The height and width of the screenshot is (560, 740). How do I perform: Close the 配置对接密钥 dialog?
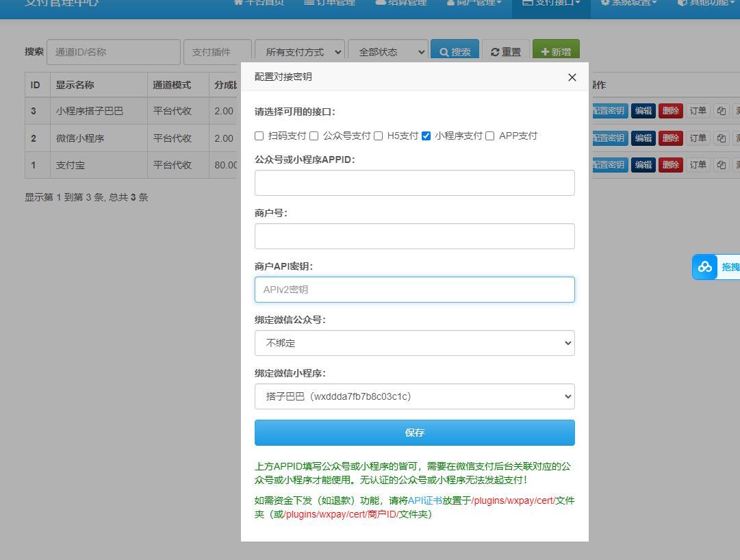tap(572, 77)
